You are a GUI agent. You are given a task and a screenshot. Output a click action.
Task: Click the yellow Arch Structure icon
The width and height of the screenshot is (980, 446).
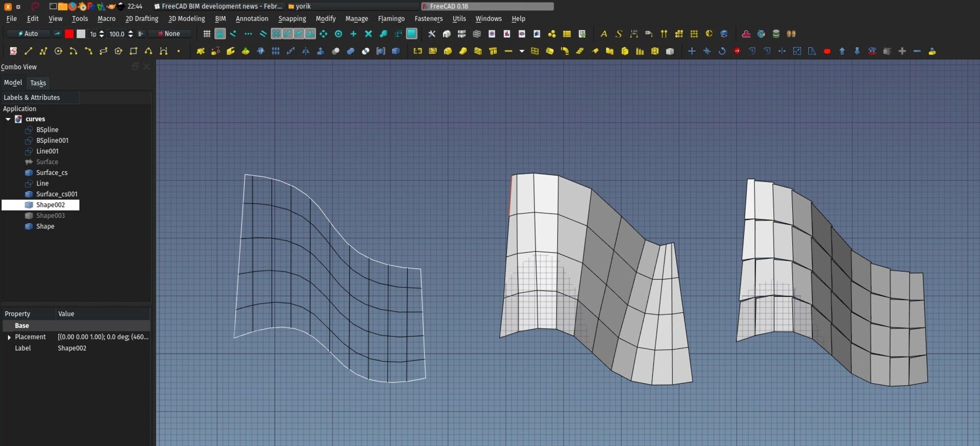point(493,51)
